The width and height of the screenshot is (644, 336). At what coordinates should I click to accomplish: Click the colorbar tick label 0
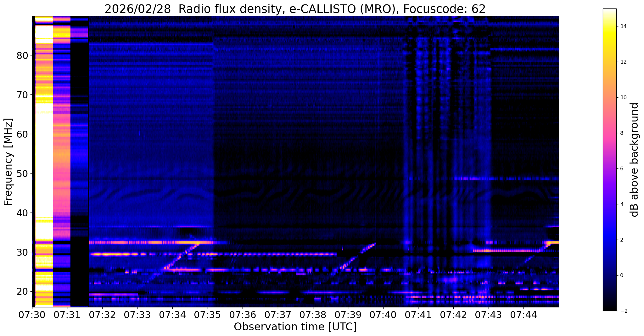621,276
